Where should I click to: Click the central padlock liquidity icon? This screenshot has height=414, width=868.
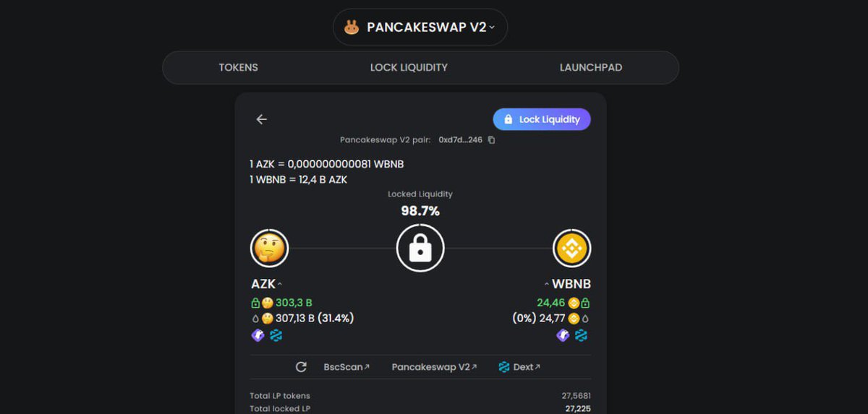coord(420,249)
